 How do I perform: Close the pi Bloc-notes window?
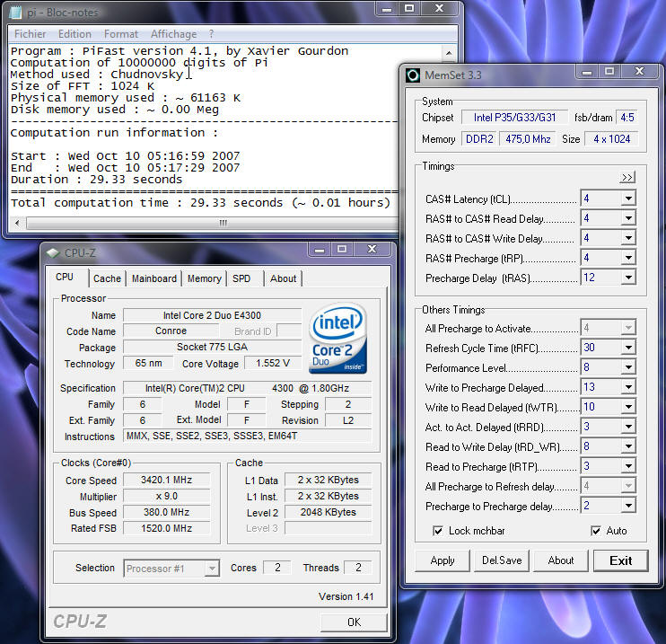(440, 8)
